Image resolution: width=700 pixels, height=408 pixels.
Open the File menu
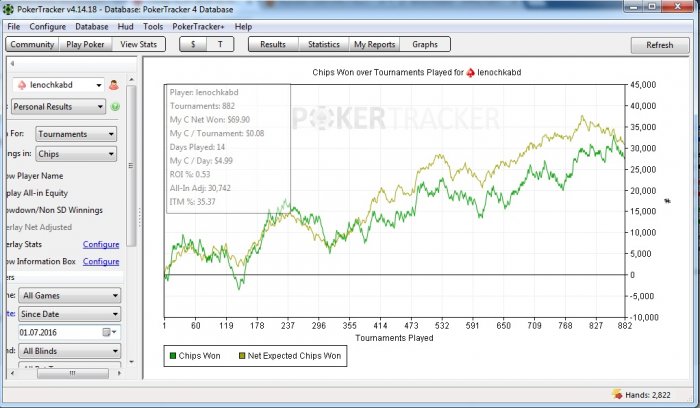click(x=14, y=27)
